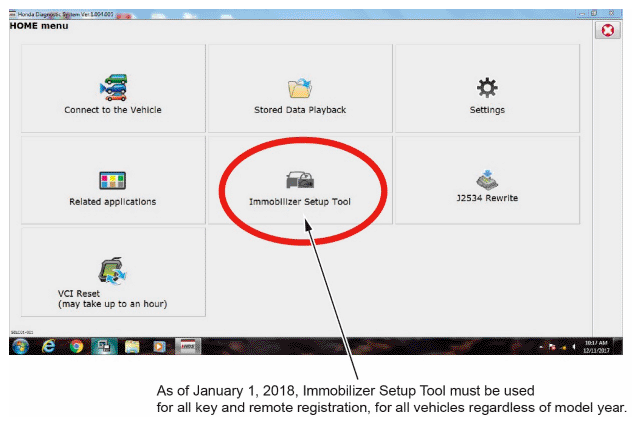This screenshot has height=426, width=641.
Task: Open the J2534 Rewrite tile
Action: pos(487,180)
